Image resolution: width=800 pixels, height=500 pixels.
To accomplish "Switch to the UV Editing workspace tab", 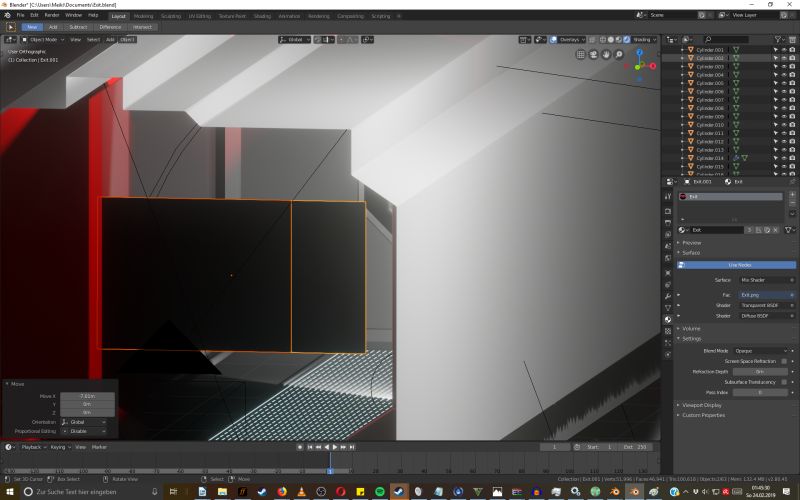I will [199, 16].
